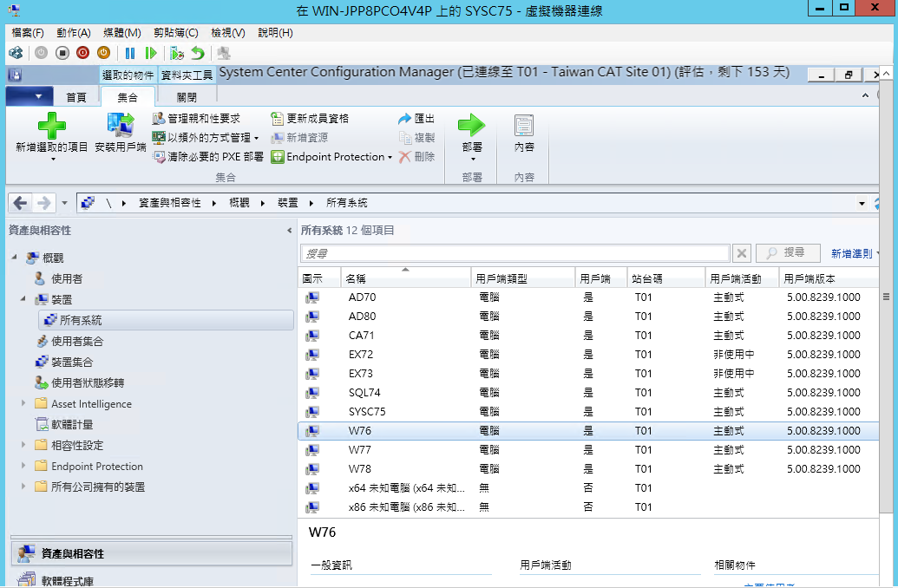Collapse the 裝置 tree node
Viewport: 898px width, 588px height.
click(24, 299)
